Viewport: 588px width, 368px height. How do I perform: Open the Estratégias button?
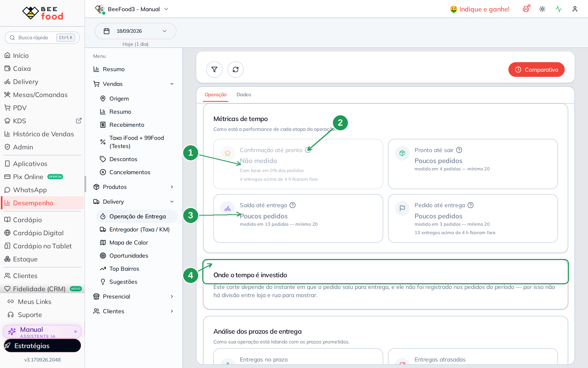click(x=42, y=346)
